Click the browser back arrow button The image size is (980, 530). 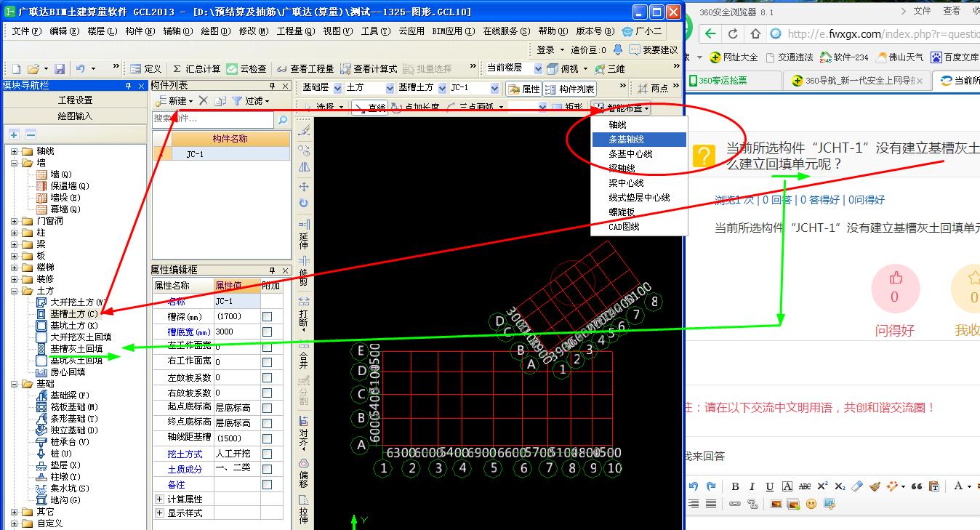711,33
